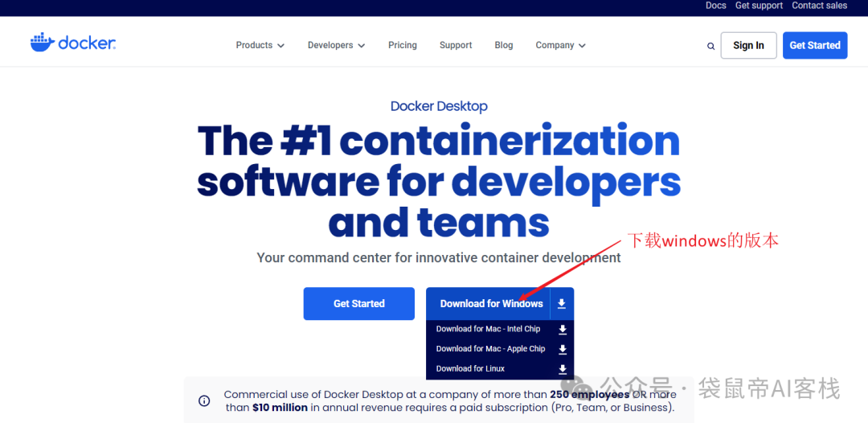This screenshot has width=868, height=423.
Task: Select Download for Mac - Apple Chip
Action: coord(490,349)
